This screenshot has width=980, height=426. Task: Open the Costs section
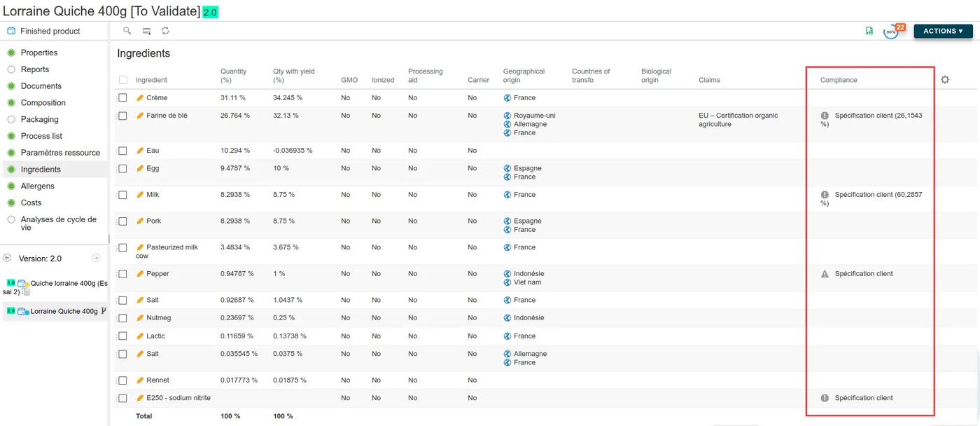coord(31,203)
